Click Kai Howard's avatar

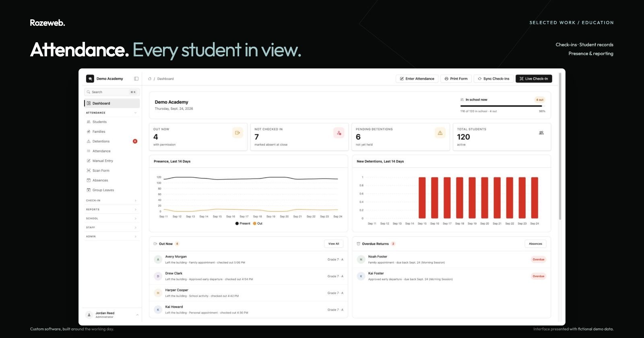(158, 310)
